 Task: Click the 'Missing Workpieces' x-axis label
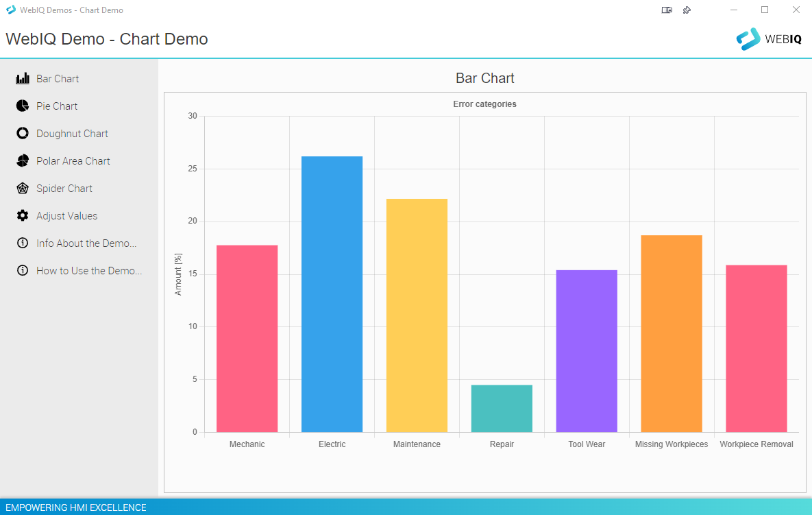coord(672,444)
